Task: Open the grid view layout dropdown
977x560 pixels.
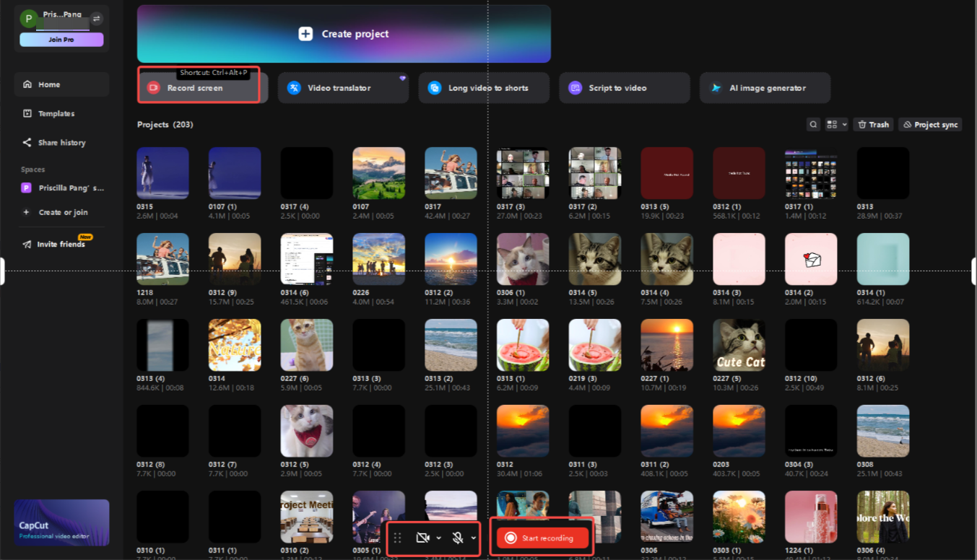Action: coord(836,125)
